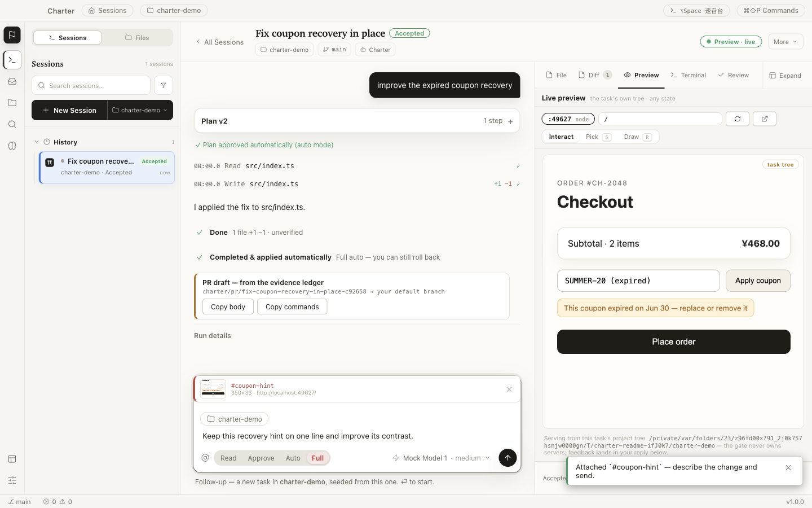
Task: Click the SUMMER-20 coupon input field
Action: (638, 281)
